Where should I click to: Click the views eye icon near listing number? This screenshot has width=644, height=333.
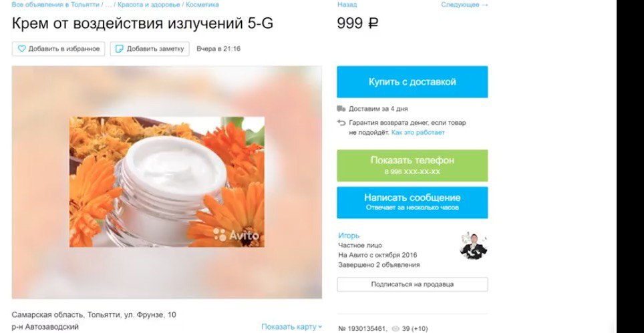395,329
